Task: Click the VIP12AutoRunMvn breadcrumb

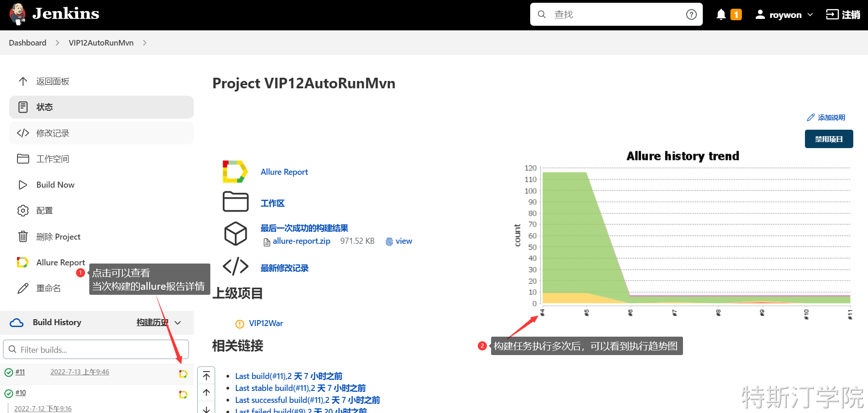Action: point(101,43)
